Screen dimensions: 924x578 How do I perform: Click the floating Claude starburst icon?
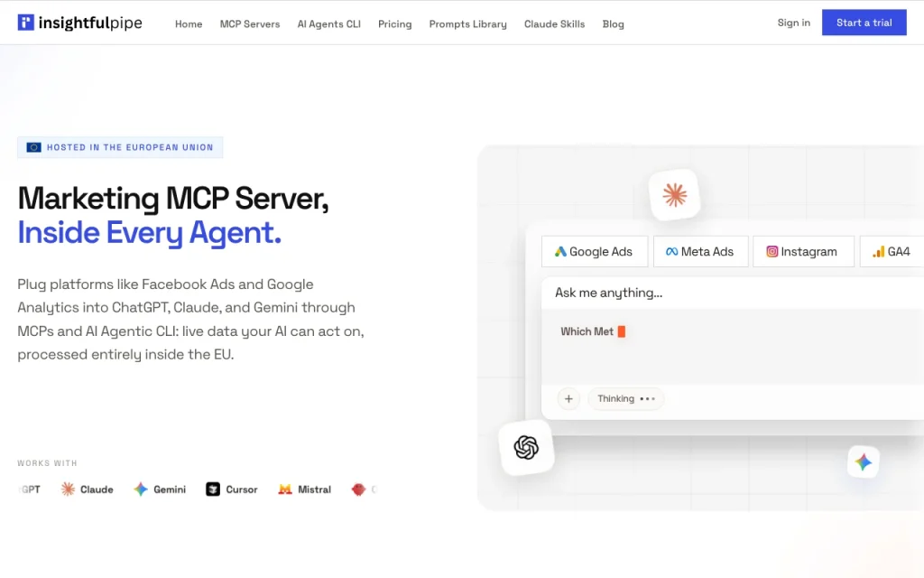tap(675, 195)
